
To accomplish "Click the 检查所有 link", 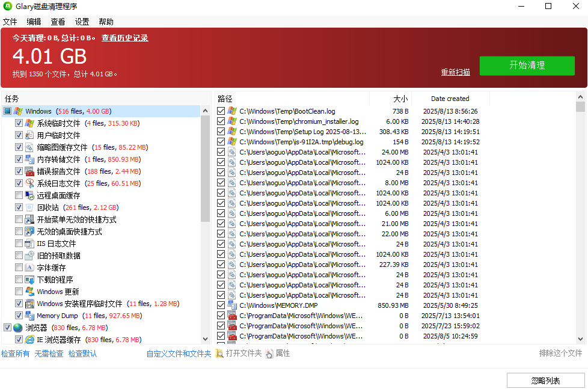I will click(x=16, y=354).
